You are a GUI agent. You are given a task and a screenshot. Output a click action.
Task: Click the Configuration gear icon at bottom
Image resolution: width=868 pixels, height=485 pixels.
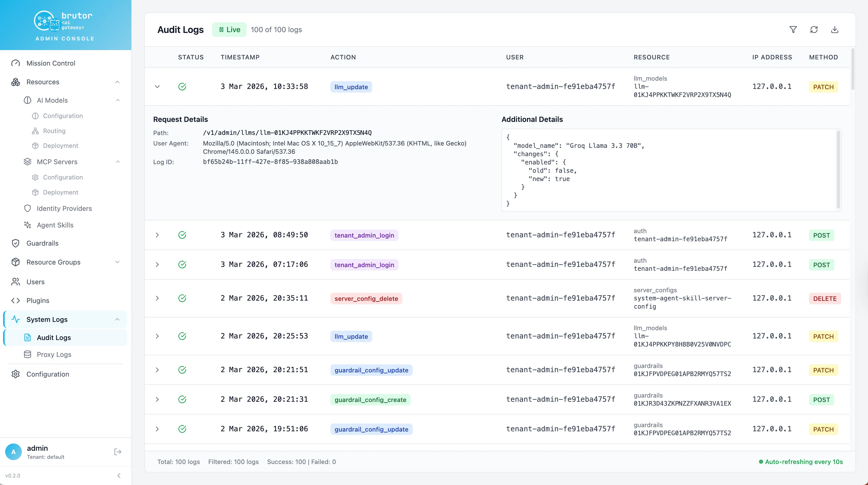[16, 374]
